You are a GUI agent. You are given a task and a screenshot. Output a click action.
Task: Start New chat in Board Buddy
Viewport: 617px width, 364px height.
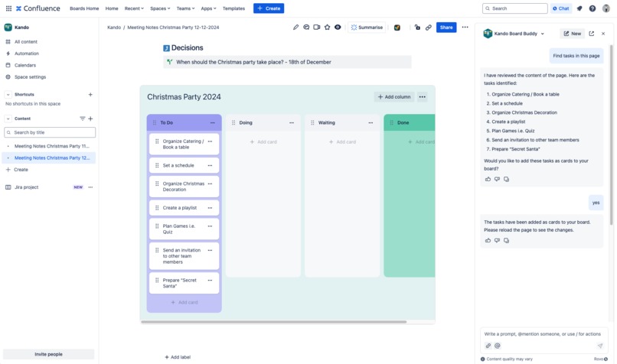coord(572,34)
